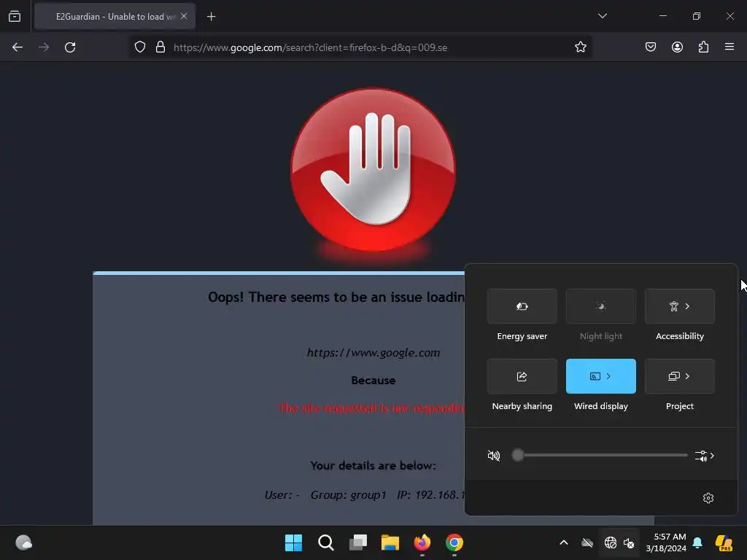Open Firefox account menu
This screenshot has width=747, height=560.
(x=677, y=47)
